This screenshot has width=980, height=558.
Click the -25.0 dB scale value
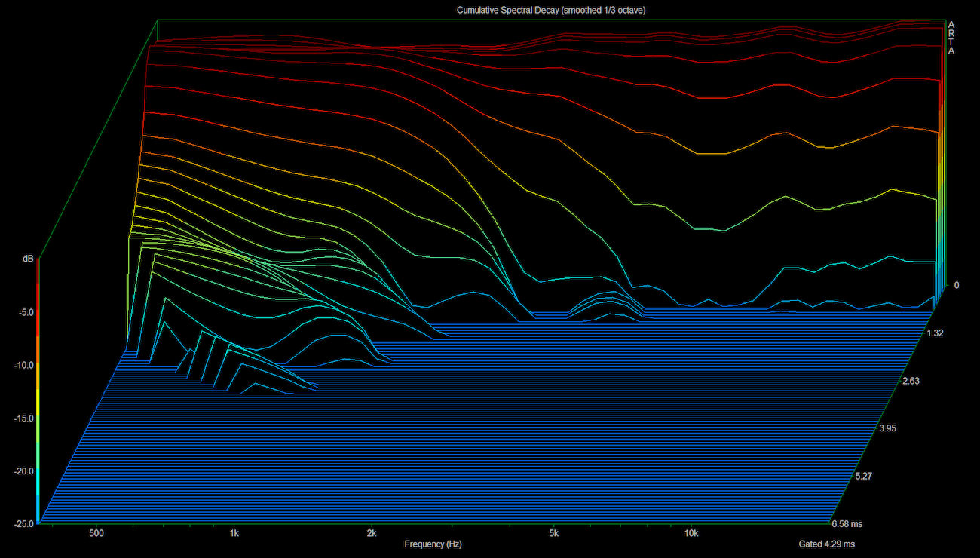20,524
